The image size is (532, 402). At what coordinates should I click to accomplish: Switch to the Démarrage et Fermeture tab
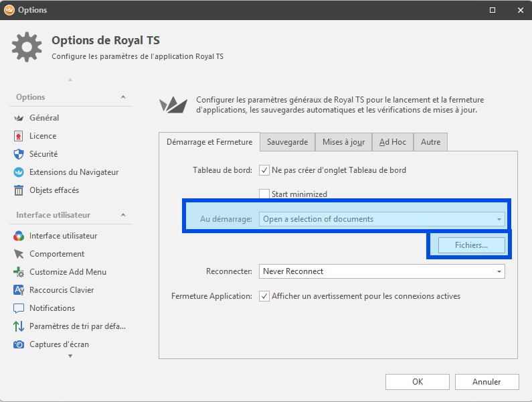(x=209, y=142)
